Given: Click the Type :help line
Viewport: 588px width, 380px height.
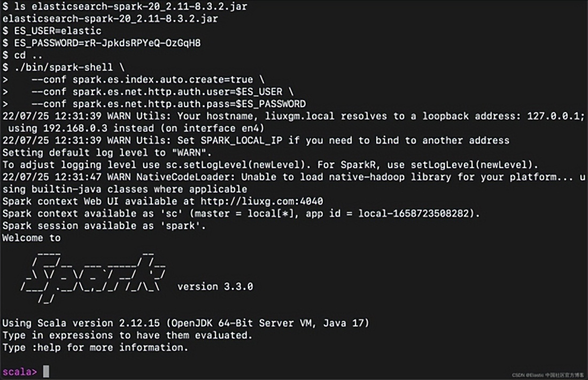Looking at the screenshot, I should tap(95, 347).
